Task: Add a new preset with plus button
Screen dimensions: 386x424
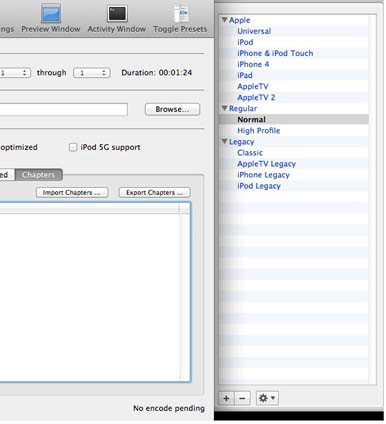Action: tap(226, 398)
